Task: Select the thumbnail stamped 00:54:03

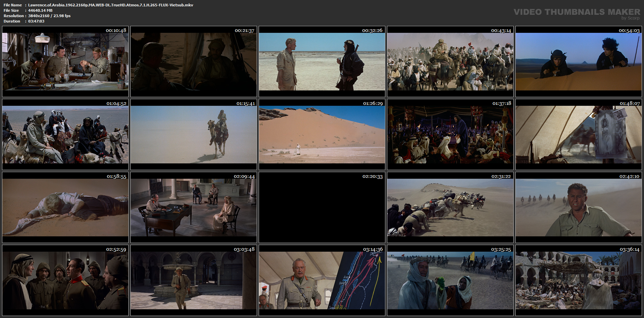Action: click(578, 62)
